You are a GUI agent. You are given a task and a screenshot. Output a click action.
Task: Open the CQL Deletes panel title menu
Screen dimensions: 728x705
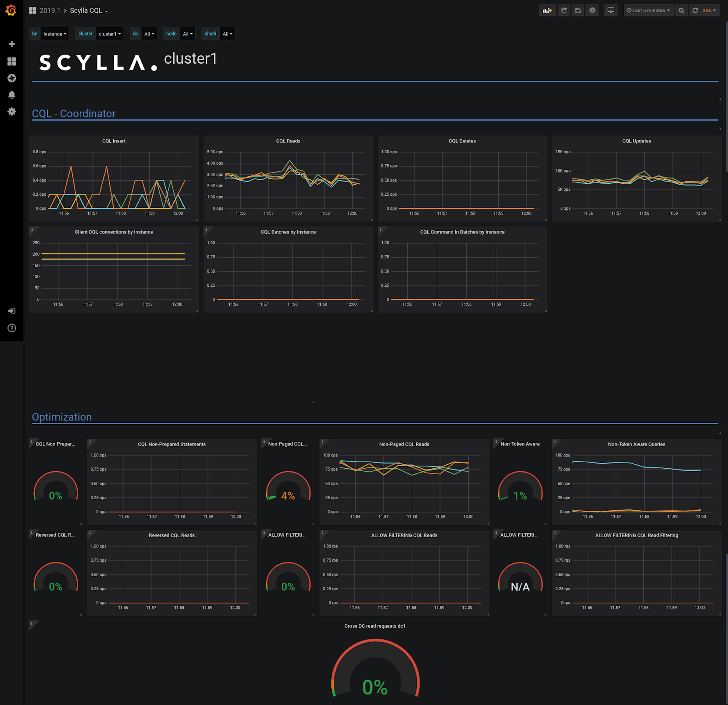[x=462, y=141]
